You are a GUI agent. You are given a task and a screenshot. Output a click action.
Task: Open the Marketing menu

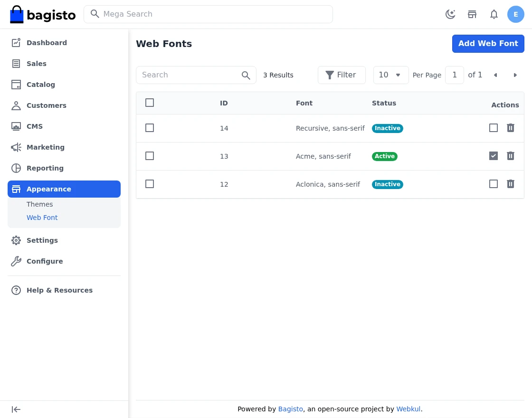click(64, 147)
